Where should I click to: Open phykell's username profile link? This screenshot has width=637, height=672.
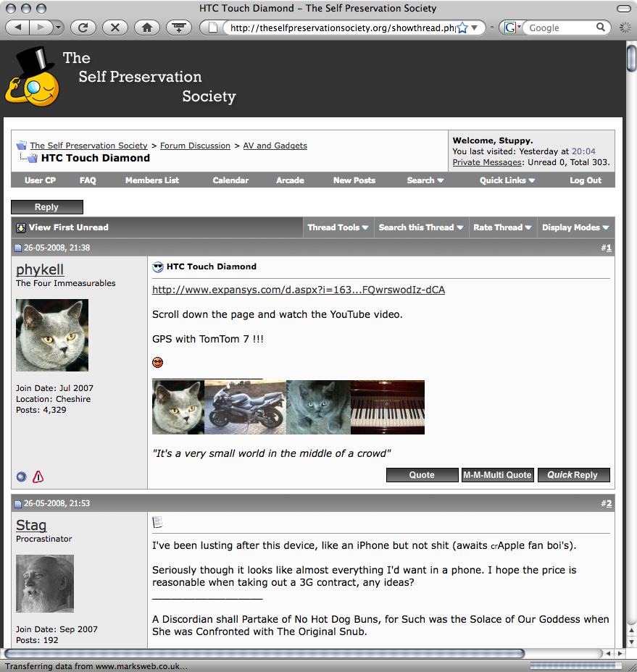pos(40,269)
